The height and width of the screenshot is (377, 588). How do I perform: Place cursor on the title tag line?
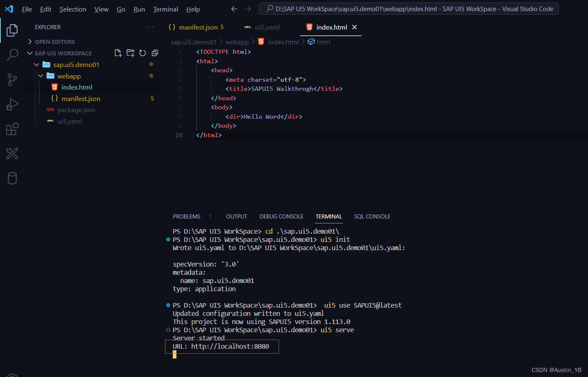284,89
